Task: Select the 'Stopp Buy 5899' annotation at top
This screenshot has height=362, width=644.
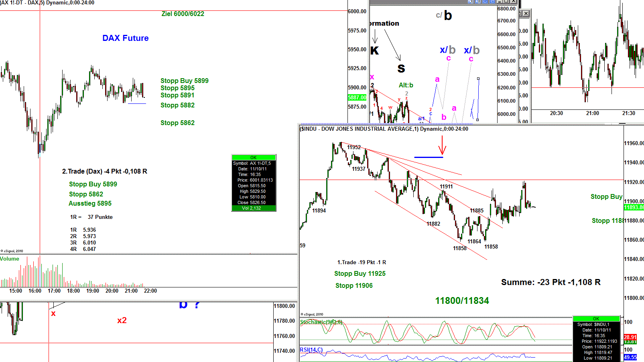Action: coord(184,81)
